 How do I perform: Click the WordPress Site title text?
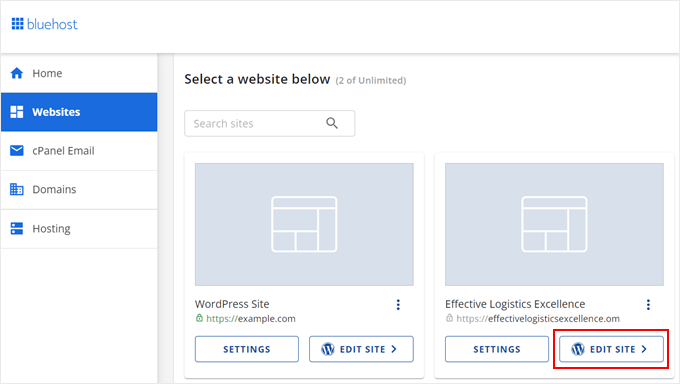[x=232, y=304]
